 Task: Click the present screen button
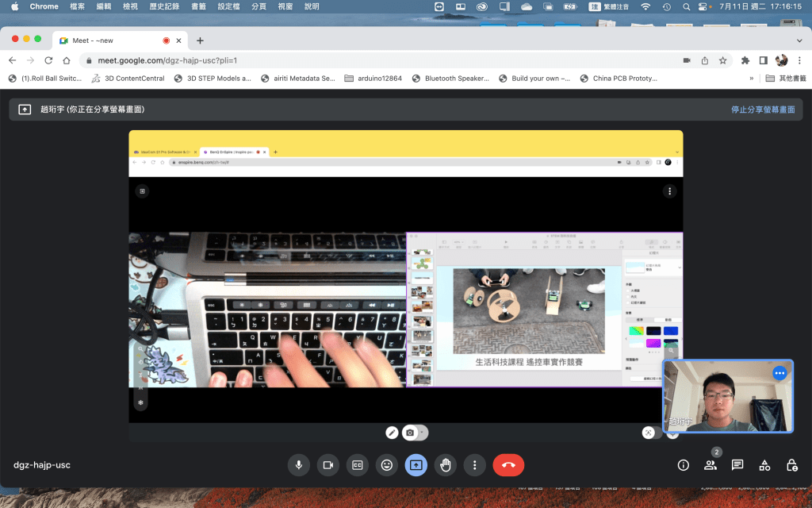[x=416, y=465]
